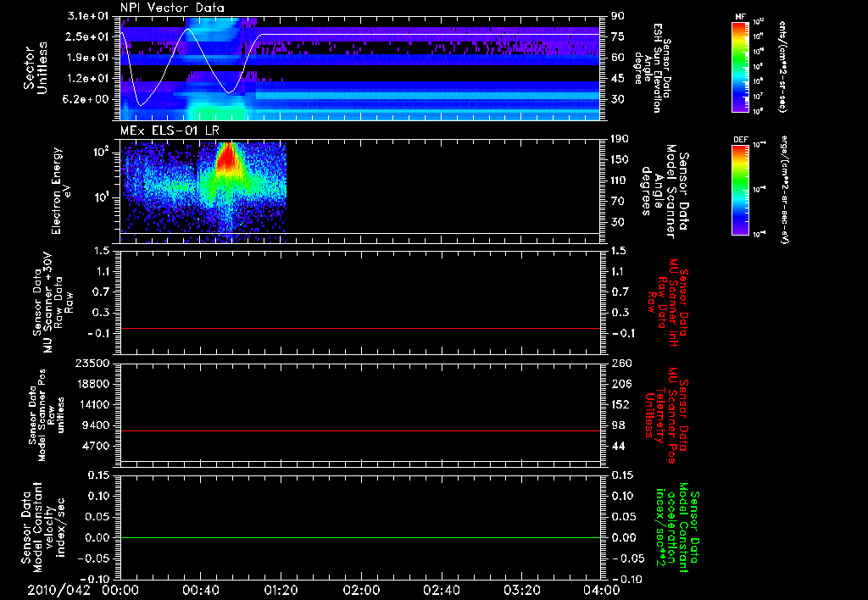Click the green line in velocity panel

(x=359, y=538)
